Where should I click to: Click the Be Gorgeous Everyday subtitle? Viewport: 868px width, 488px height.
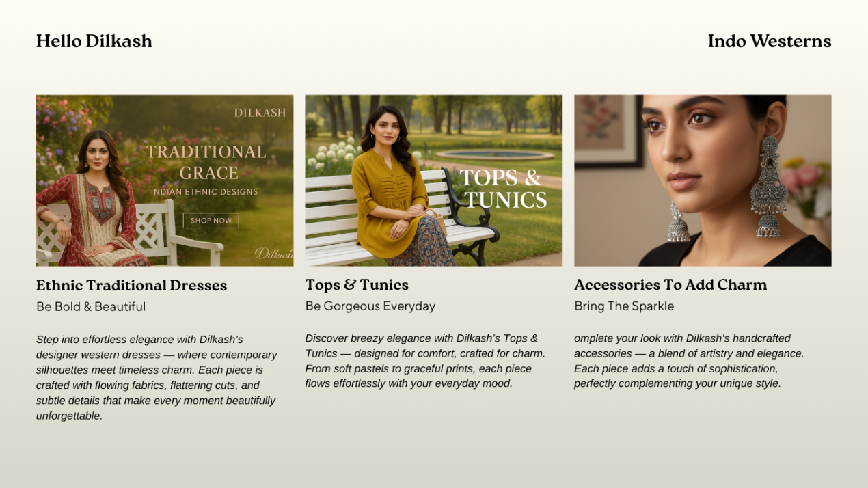point(370,306)
